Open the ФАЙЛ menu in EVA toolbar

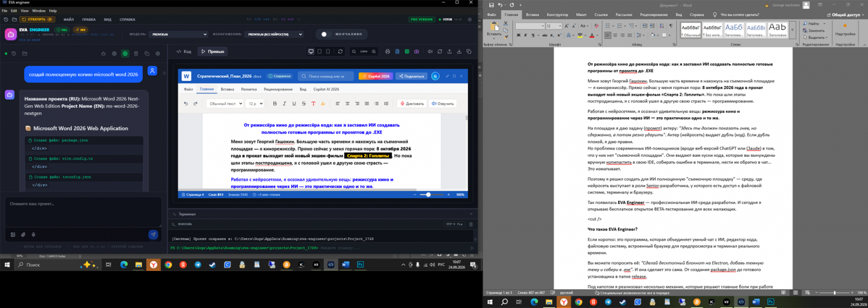click(68, 19)
